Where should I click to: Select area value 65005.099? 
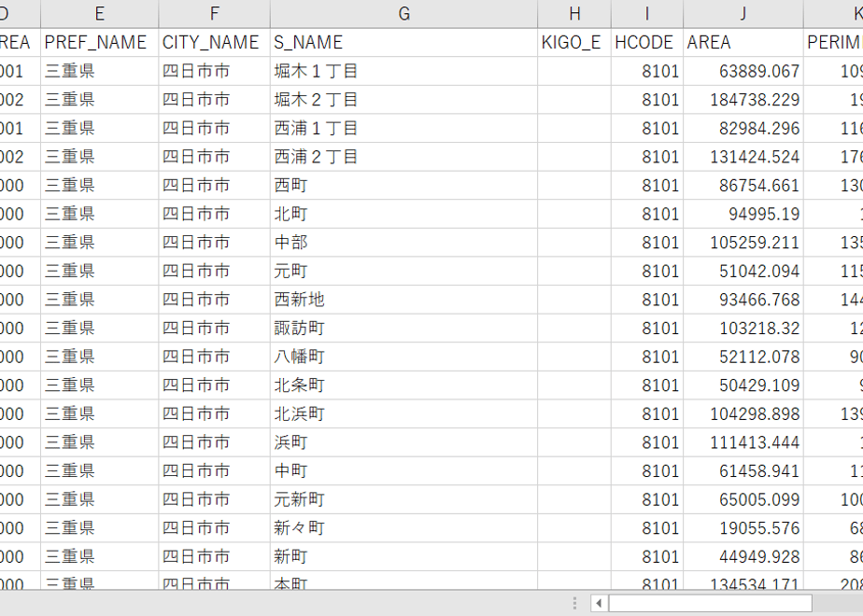click(743, 500)
